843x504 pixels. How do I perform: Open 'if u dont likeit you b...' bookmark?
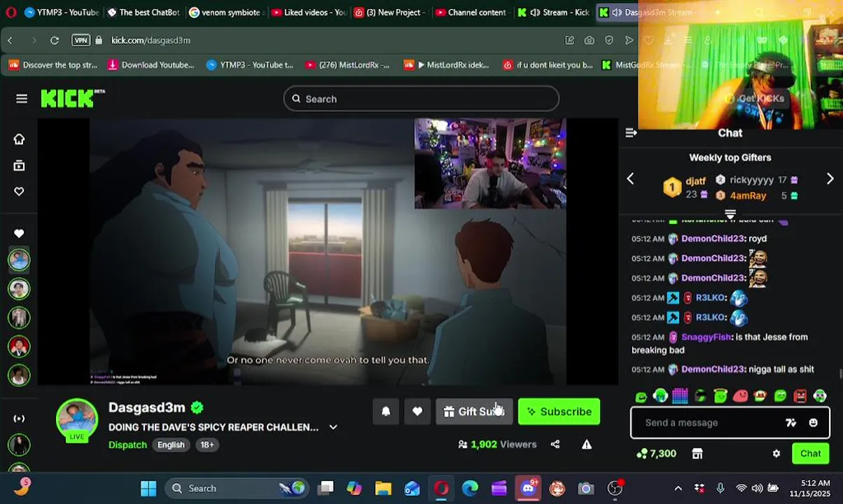pyautogui.click(x=548, y=65)
